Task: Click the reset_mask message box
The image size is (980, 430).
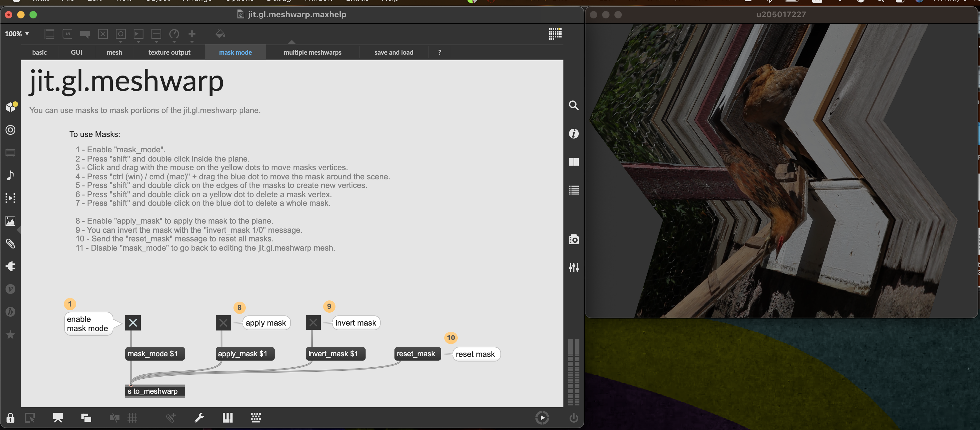Action: click(x=418, y=354)
